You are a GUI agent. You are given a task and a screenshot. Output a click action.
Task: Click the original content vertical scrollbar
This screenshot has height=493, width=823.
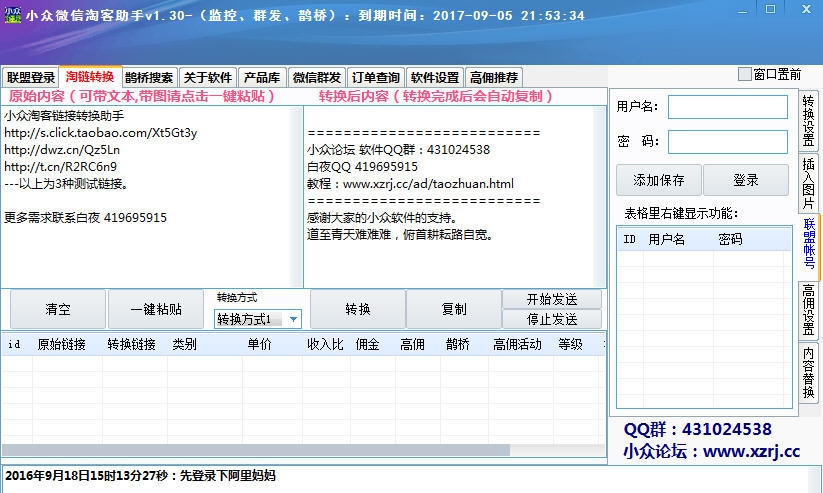[297, 197]
